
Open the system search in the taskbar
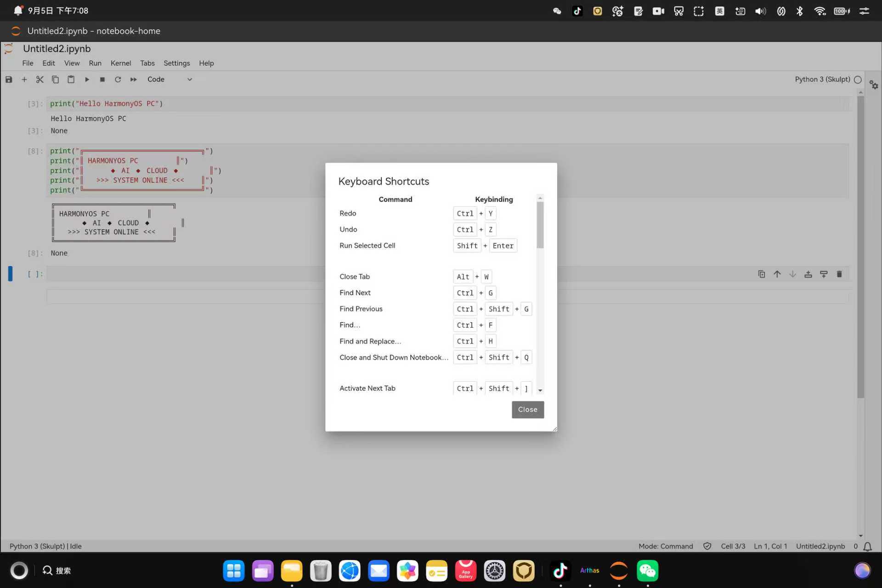57,571
